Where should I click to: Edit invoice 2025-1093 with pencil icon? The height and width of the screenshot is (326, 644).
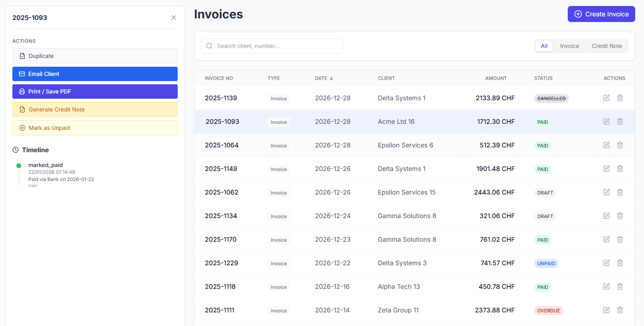click(606, 121)
